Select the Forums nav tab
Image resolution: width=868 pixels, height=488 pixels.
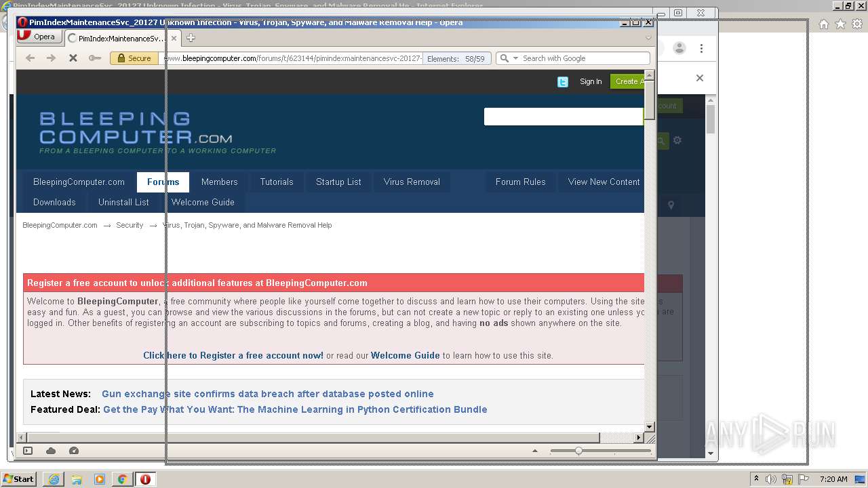(163, 182)
